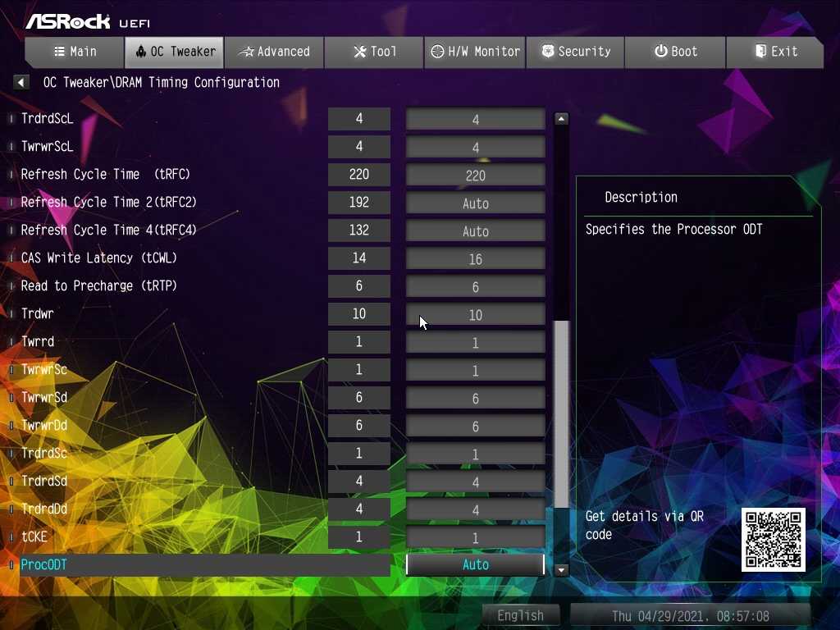
Task: Click the star icon on Advanced tab
Action: (246, 52)
